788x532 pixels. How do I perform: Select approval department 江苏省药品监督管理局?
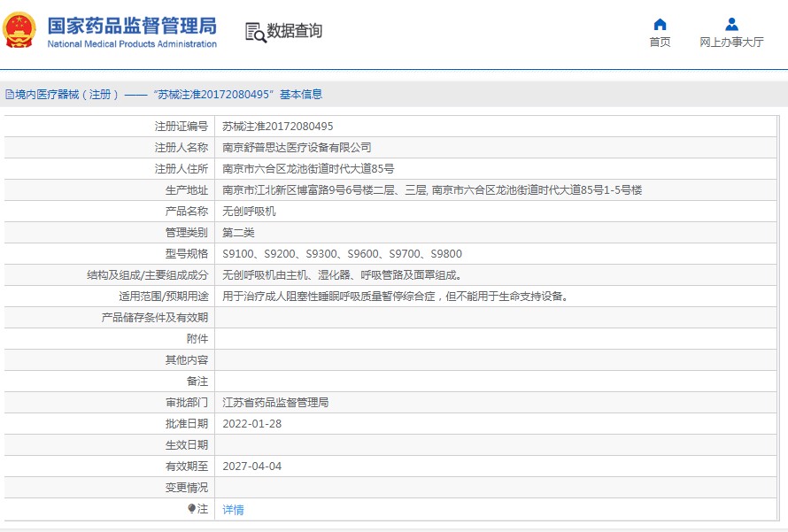[x=275, y=403]
